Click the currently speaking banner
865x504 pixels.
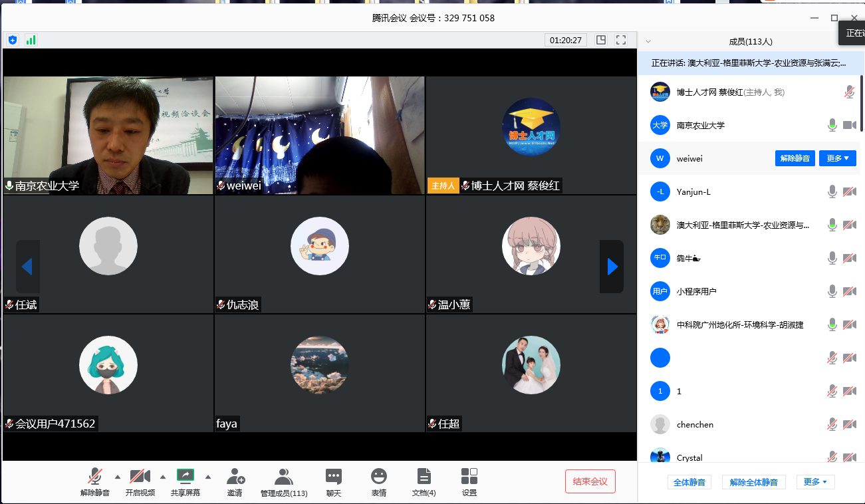pos(751,63)
